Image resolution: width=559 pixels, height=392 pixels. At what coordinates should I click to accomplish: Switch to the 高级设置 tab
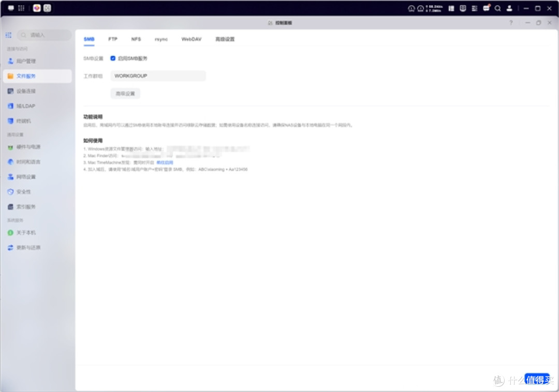click(x=225, y=39)
